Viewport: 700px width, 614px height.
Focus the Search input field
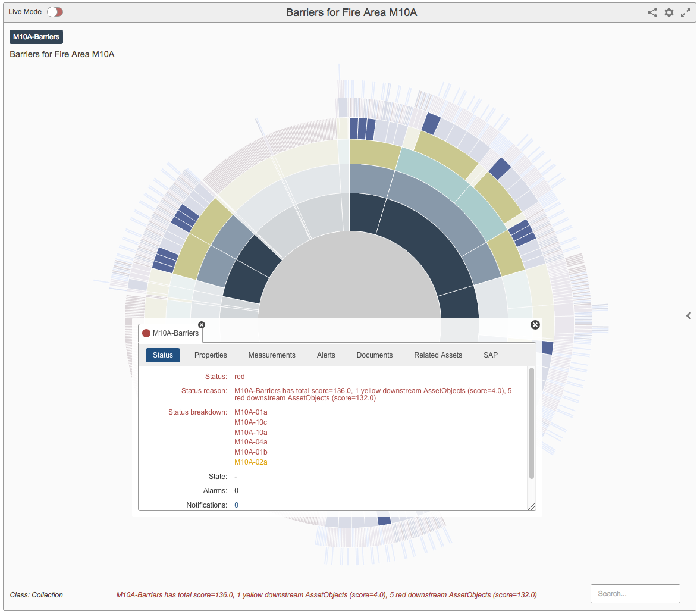coord(635,594)
